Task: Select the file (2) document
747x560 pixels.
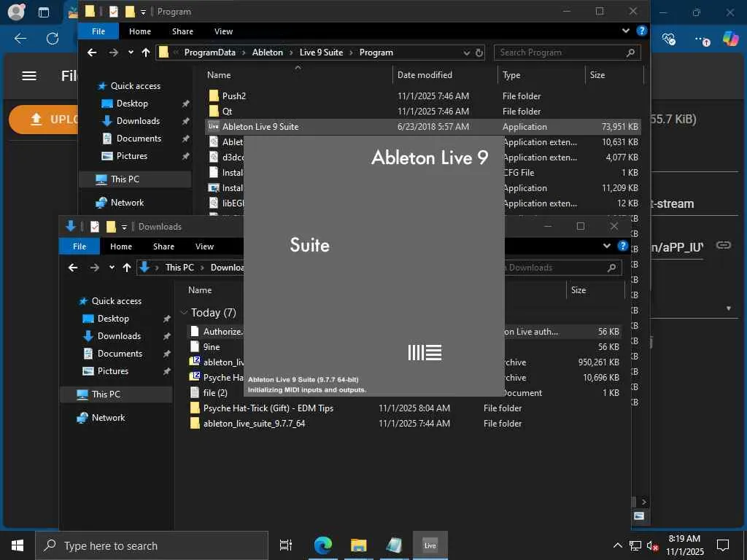Action: coord(215,393)
